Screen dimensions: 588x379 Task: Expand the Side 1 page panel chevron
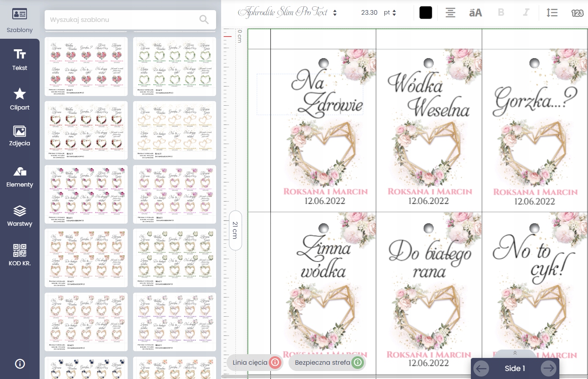coord(515,353)
